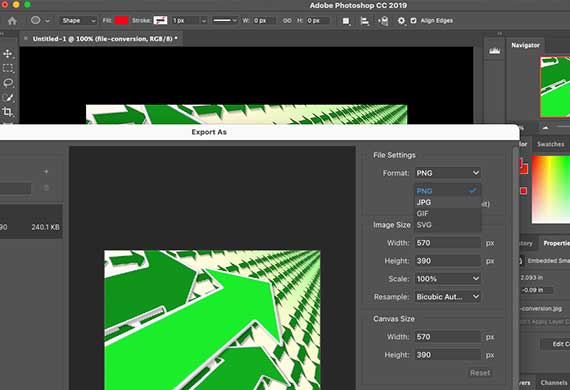Viewport: 570px width, 390px height.
Task: Select the Rectangular Marquee tool
Action: pyautogui.click(x=8, y=68)
